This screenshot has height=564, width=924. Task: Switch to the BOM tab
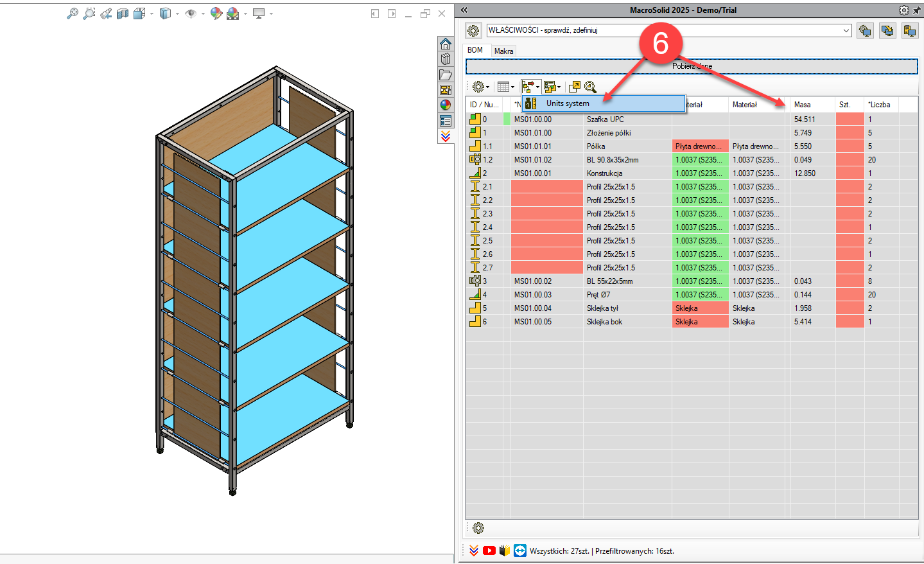tap(475, 50)
